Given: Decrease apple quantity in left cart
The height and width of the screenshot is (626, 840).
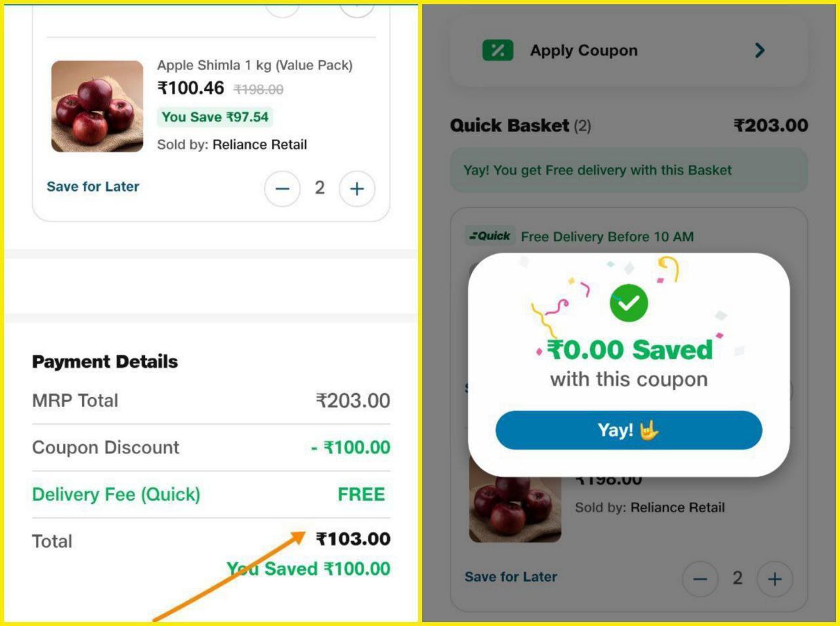Looking at the screenshot, I should 282,189.
